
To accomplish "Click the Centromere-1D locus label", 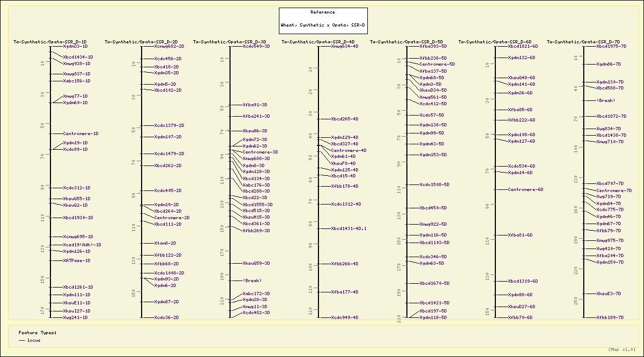I will tap(80, 133).
